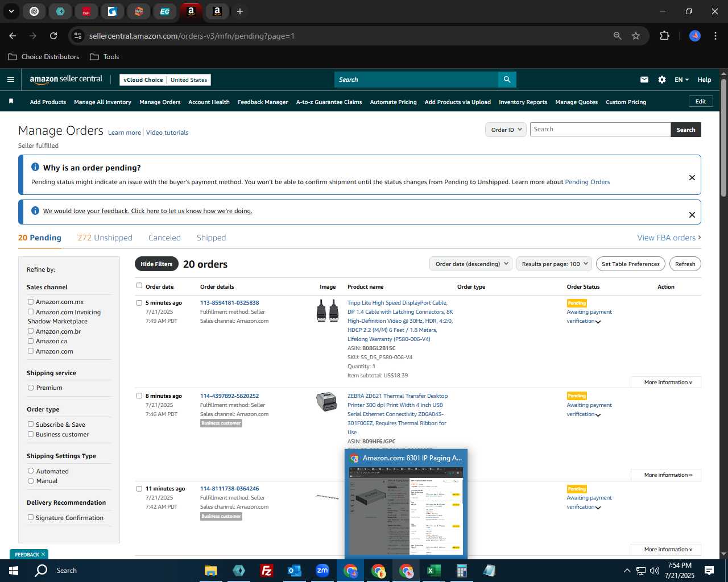Screen dimensions: 728x582
Task: Select order 113-8594181-0325838 checkbox
Action: [x=139, y=303]
